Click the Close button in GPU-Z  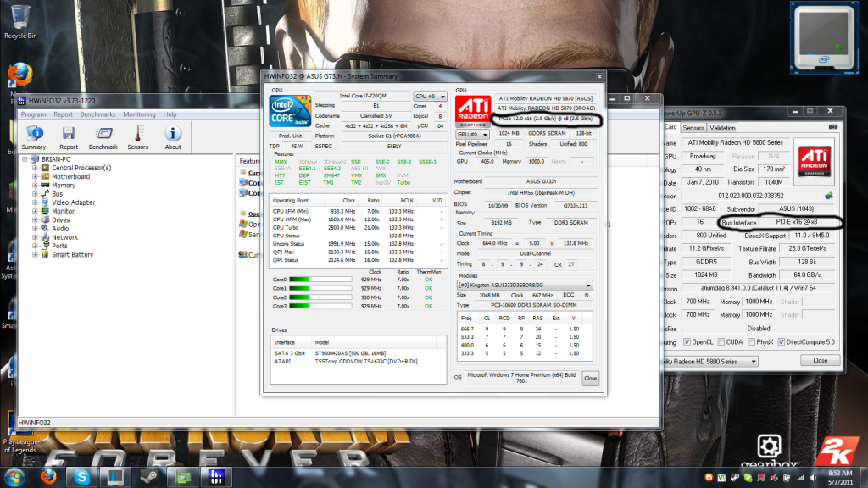[x=821, y=360]
